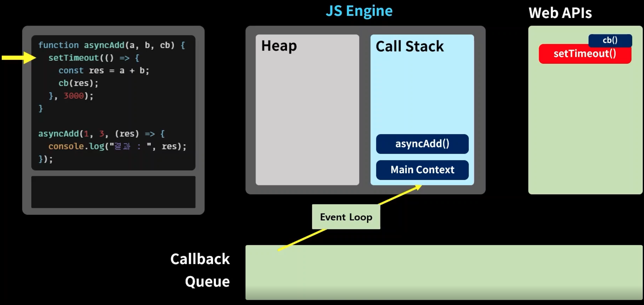
Task: Click the Web APIs heading
Action: point(560,13)
